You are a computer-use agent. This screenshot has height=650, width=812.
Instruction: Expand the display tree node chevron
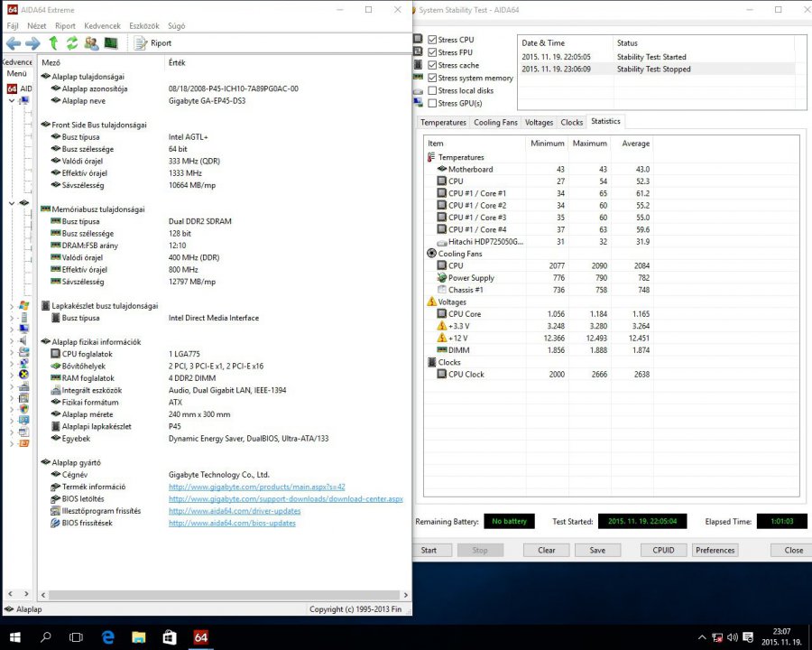pyautogui.click(x=12, y=329)
